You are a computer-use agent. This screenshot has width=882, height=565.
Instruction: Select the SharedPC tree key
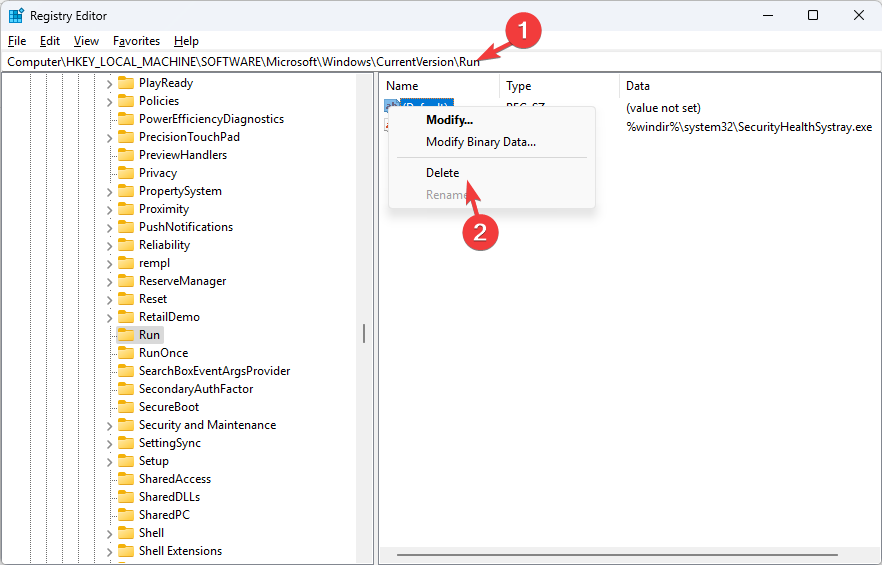point(164,515)
